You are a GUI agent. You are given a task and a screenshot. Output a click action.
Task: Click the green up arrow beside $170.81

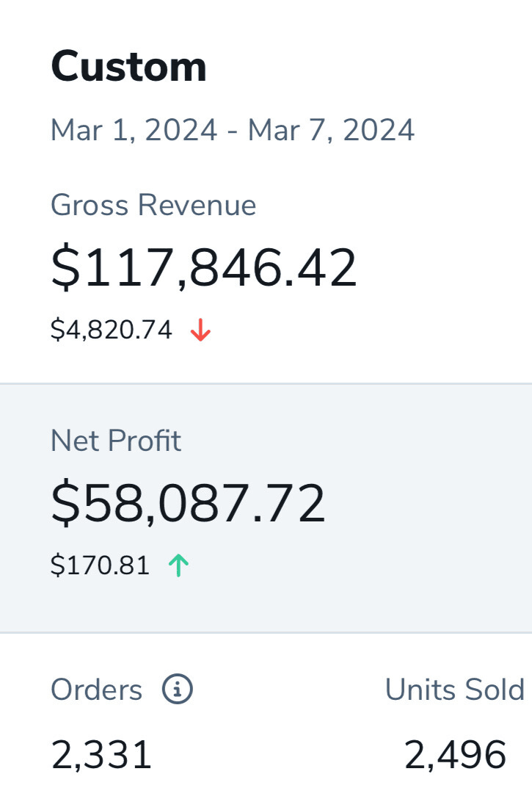tap(178, 565)
